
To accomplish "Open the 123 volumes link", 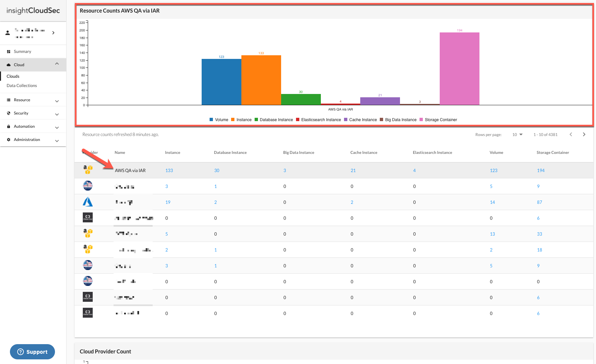I will tap(494, 171).
